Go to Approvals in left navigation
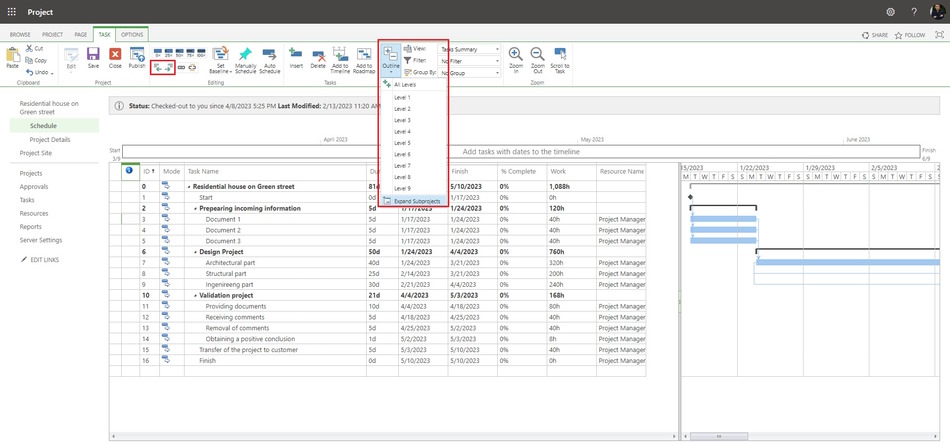 34,187
